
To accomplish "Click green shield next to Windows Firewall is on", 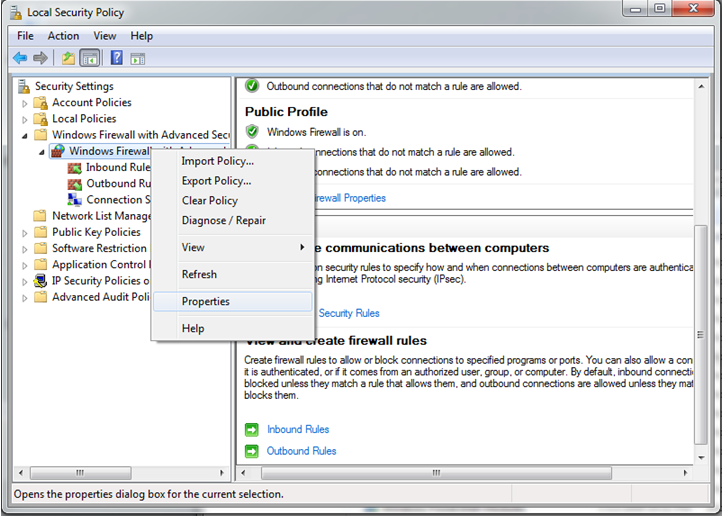I will pos(252,132).
